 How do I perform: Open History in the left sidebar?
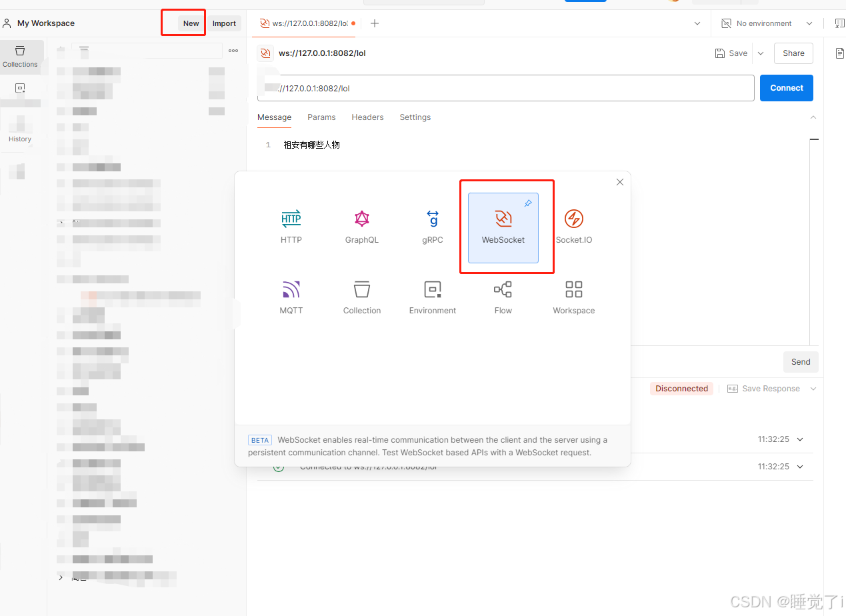click(20, 130)
